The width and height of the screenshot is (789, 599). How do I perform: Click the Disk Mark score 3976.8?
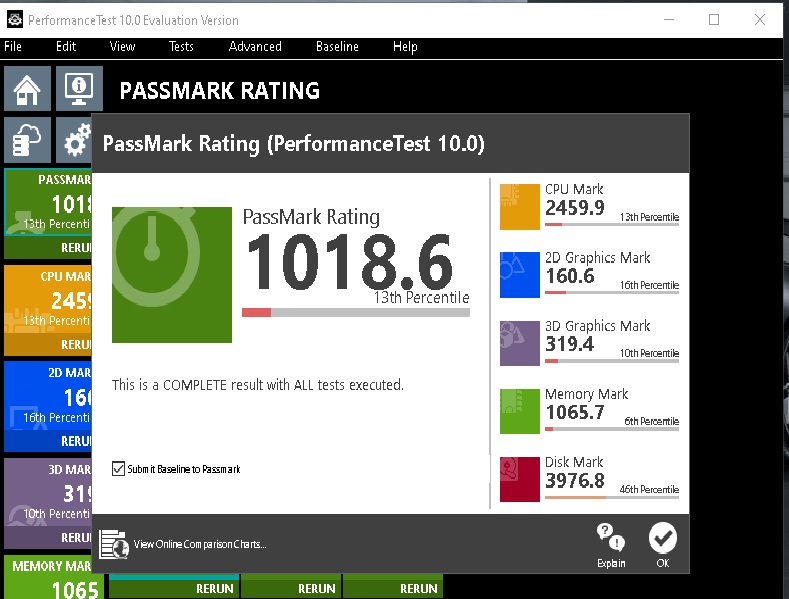pyautogui.click(x=575, y=480)
